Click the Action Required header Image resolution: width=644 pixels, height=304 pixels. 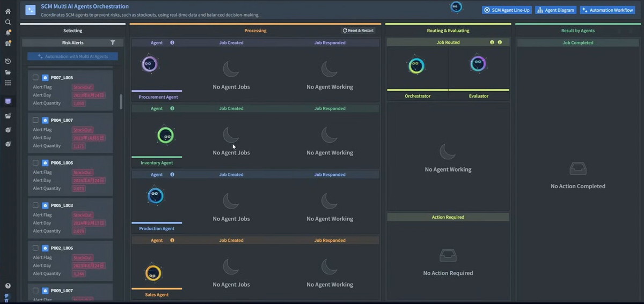point(448,217)
